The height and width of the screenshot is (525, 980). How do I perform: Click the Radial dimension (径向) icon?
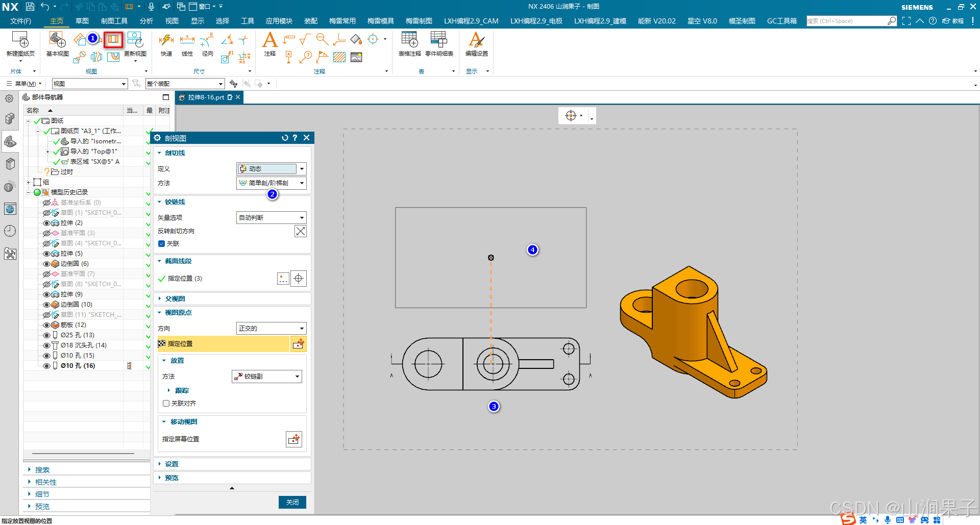(x=207, y=40)
